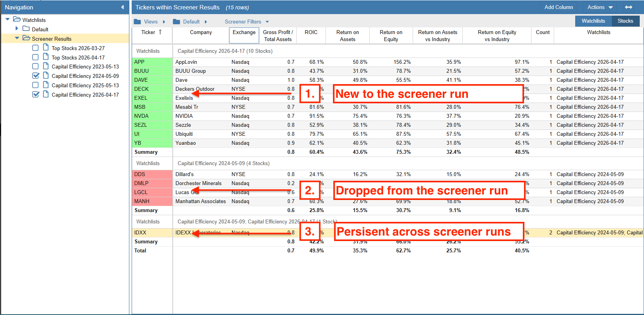
Task: Collapse the Navigation panel arrow icon
Action: click(x=122, y=7)
